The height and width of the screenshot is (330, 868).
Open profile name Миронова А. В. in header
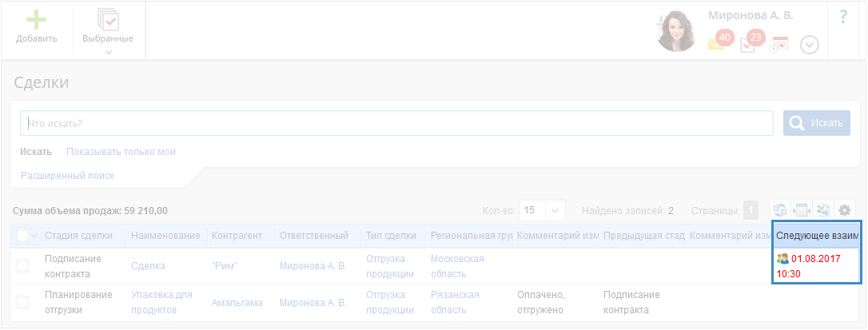[751, 15]
